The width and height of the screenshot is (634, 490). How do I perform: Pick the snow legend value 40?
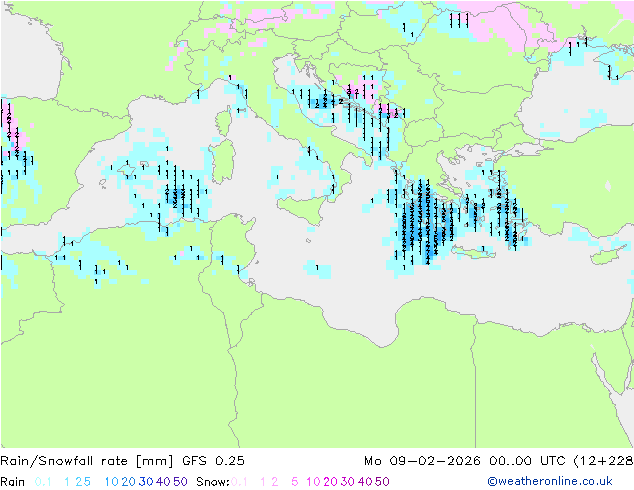[x=365, y=482]
